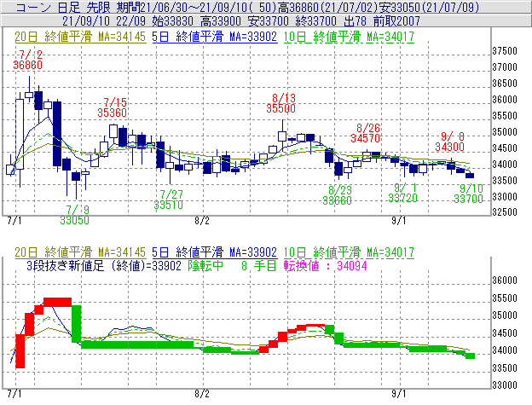532x405 pixels.
Task: Click the 37500 top chart axis label
Action: [x=505, y=51]
